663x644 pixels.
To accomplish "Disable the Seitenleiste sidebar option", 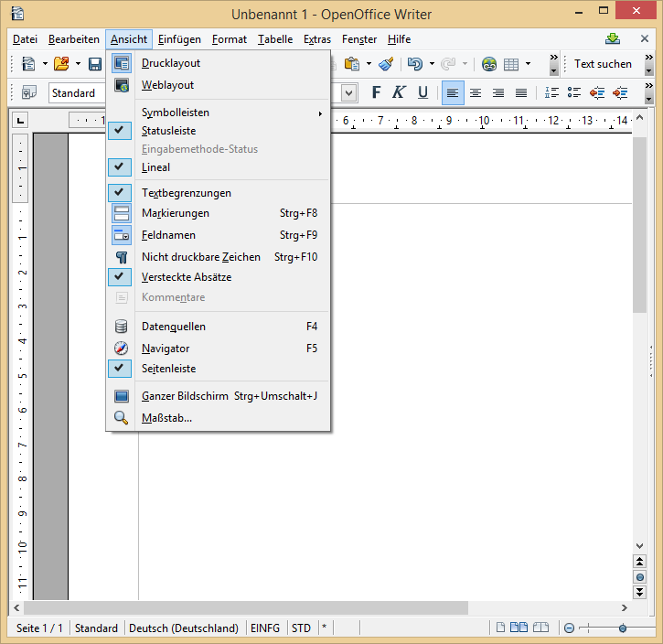I will tap(168, 369).
